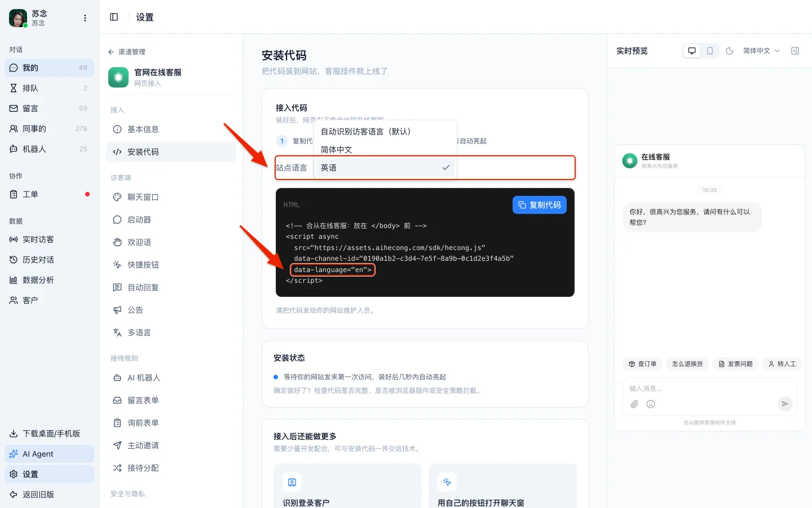Open 安装代码 settings page
Image resolution: width=812 pixels, height=508 pixels.
tap(171, 152)
